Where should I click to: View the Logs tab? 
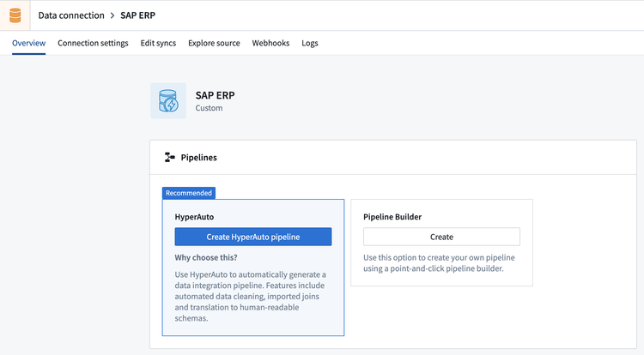(x=310, y=43)
